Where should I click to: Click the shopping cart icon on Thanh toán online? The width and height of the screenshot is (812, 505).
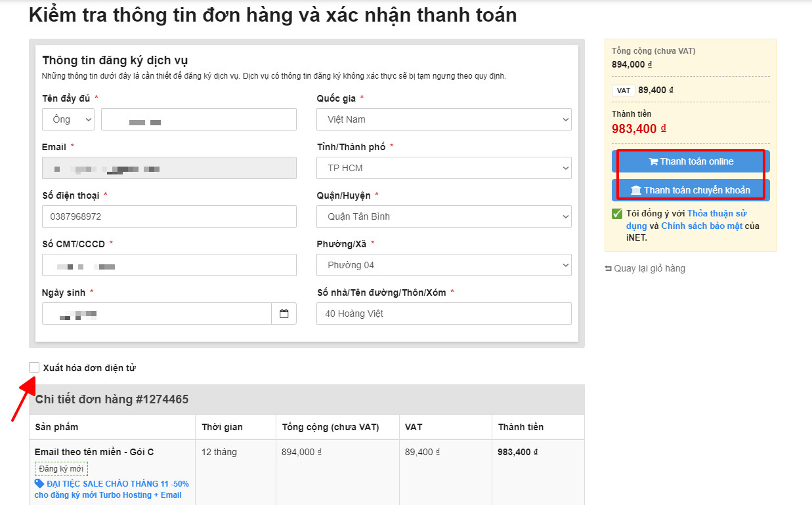pos(652,161)
